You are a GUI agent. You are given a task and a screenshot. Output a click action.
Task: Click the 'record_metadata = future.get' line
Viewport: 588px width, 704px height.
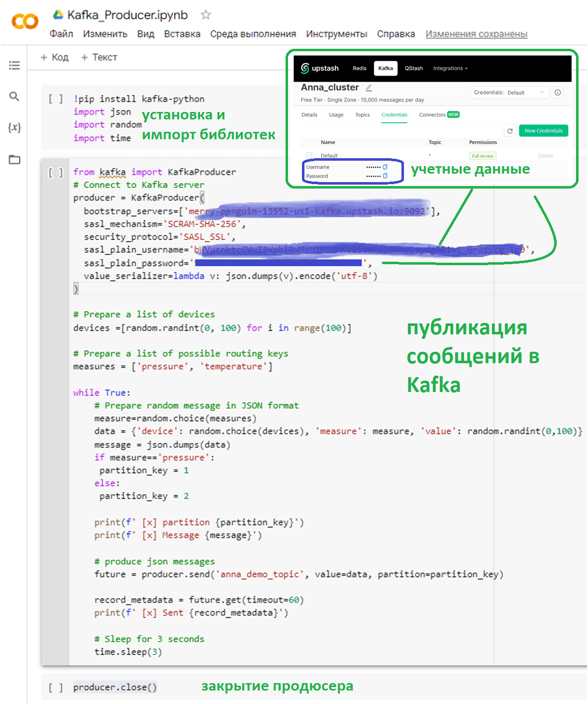[x=199, y=600]
